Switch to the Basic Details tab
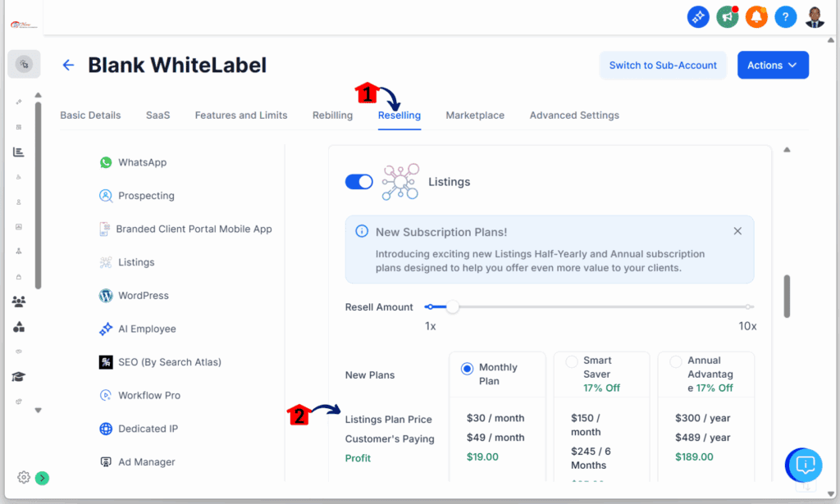Image resolution: width=840 pixels, height=504 pixels. point(90,115)
